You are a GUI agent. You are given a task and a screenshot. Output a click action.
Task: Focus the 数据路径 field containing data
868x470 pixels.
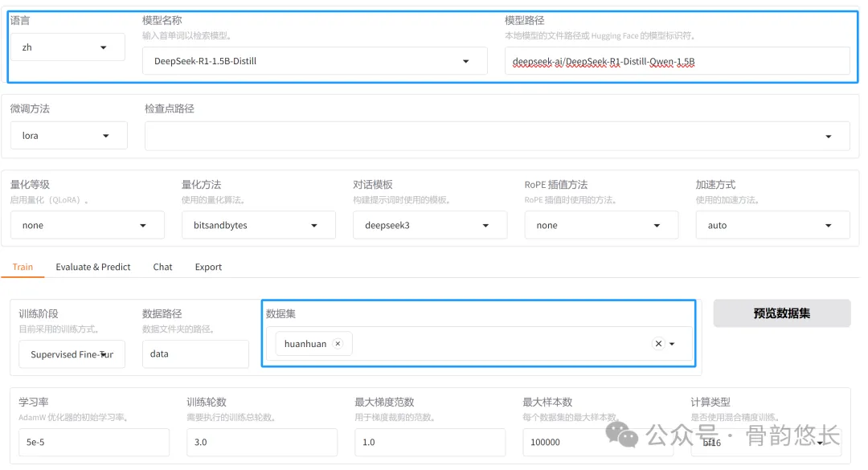195,354
